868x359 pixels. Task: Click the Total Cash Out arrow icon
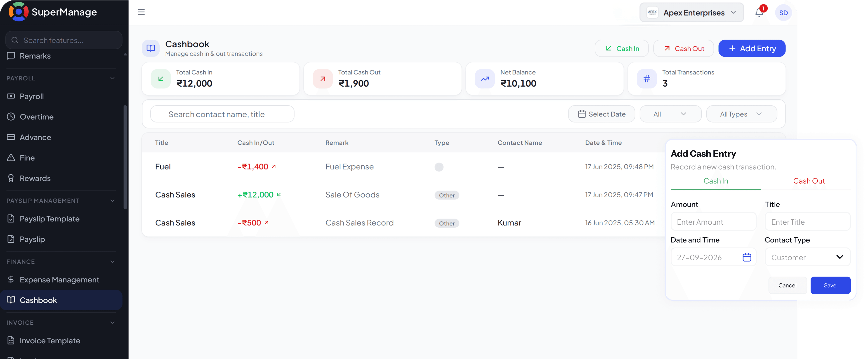coord(323,78)
